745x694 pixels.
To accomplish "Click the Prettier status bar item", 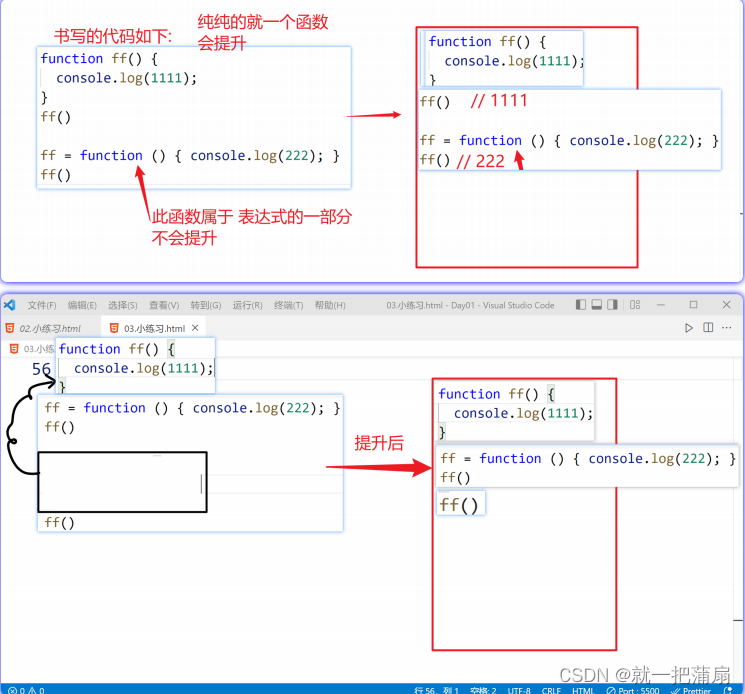I will point(690,690).
